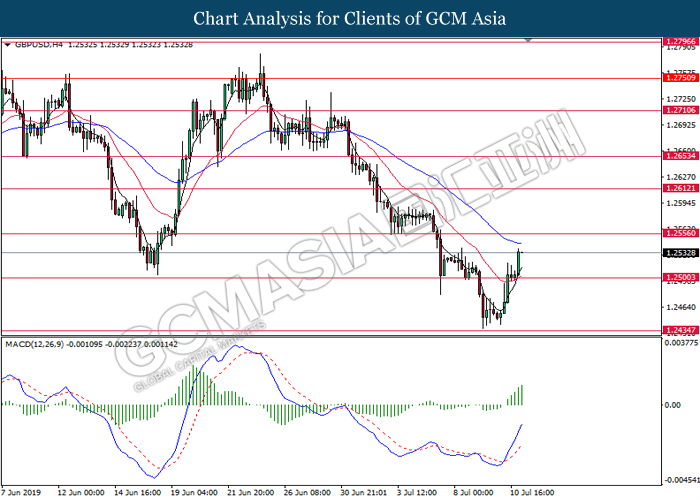Viewport: 700px width, 500px height.
Task: Click the 14 Jun 16:00 time label
Action: coord(138,493)
